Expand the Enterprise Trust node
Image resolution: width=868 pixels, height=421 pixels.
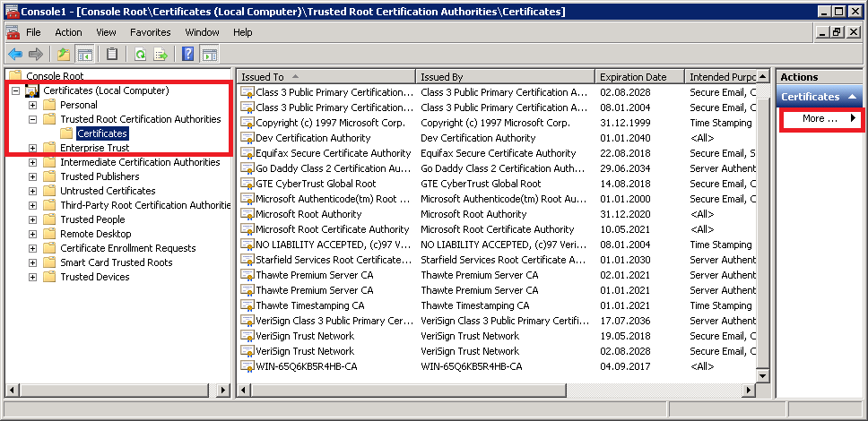[x=32, y=148]
